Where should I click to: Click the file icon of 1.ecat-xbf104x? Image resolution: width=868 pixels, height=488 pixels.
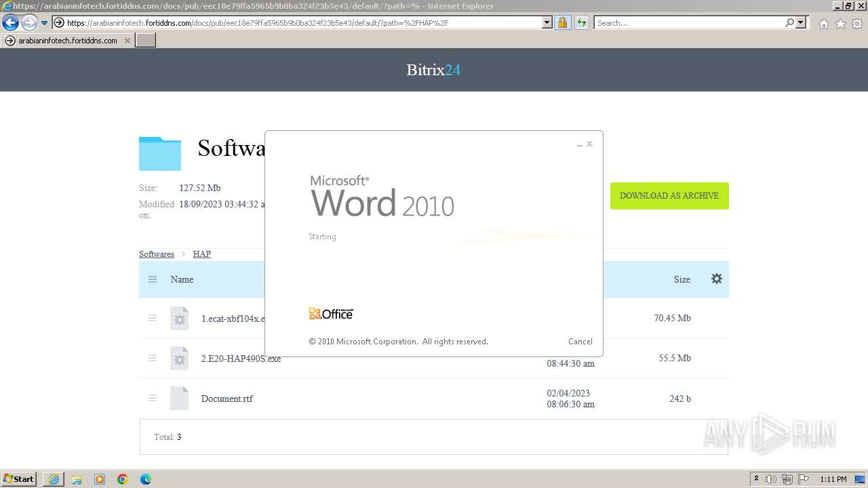(x=179, y=319)
